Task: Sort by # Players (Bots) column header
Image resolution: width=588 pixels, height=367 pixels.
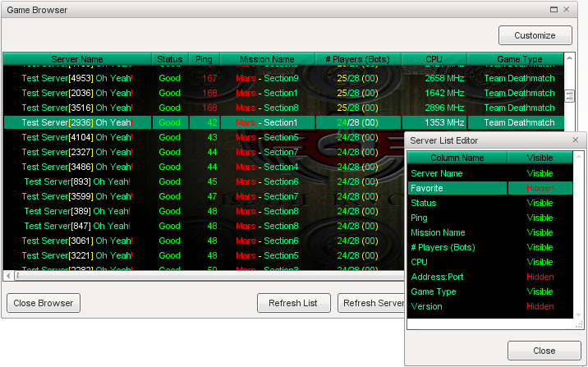Action: (358, 59)
